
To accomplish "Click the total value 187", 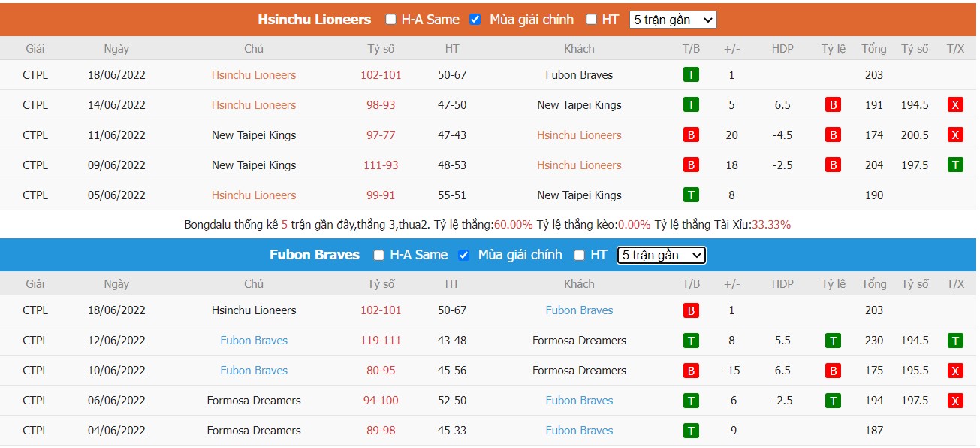I will click(x=874, y=431).
